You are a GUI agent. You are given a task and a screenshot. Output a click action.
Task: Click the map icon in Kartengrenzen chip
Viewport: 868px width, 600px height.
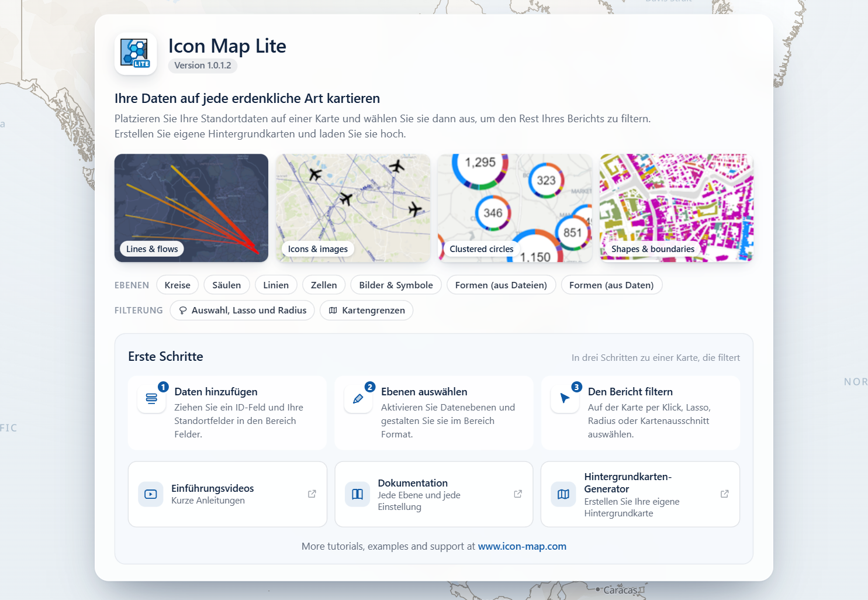tap(333, 311)
